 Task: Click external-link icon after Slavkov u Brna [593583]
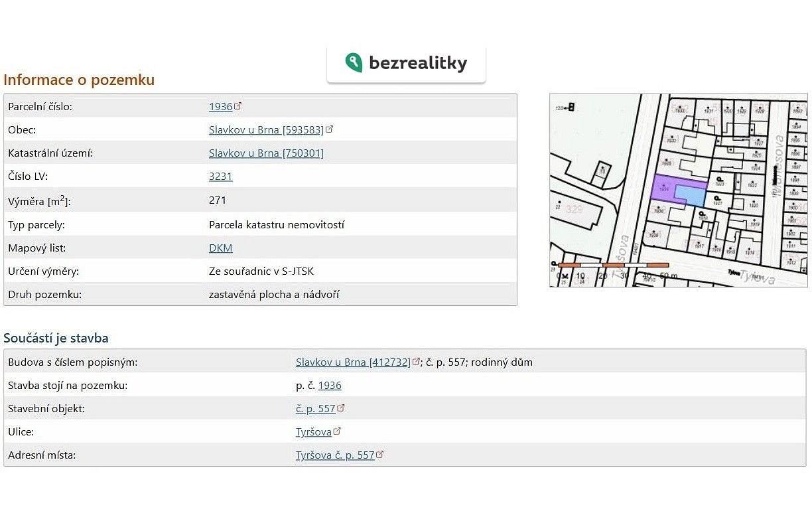330,129
